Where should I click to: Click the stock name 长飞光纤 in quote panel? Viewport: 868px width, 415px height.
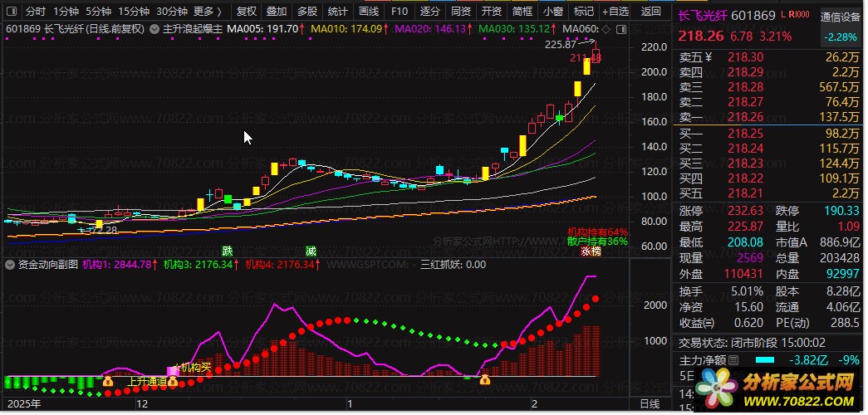coord(702,16)
